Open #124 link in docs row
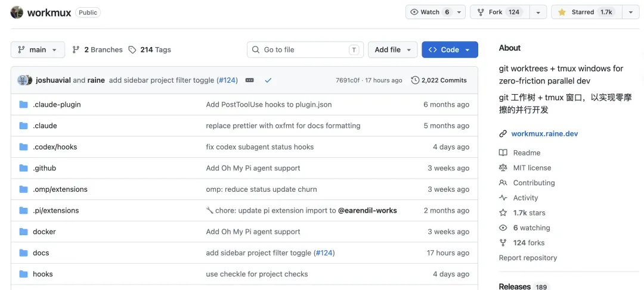Image resolution: width=644 pixels, height=290 pixels. (324, 253)
